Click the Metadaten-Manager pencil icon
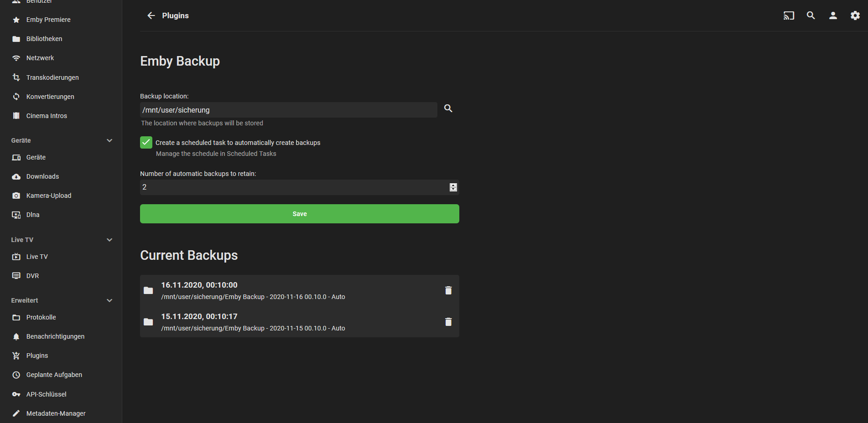 [16, 413]
